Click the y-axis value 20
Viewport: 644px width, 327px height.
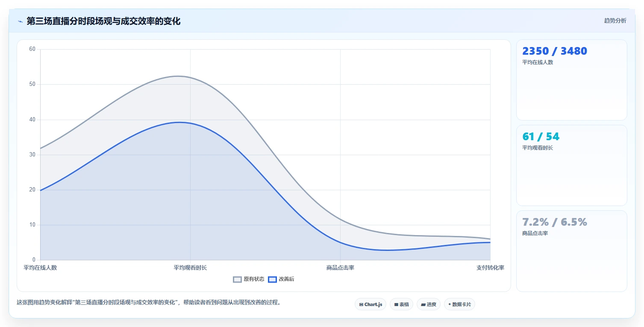[32, 190]
